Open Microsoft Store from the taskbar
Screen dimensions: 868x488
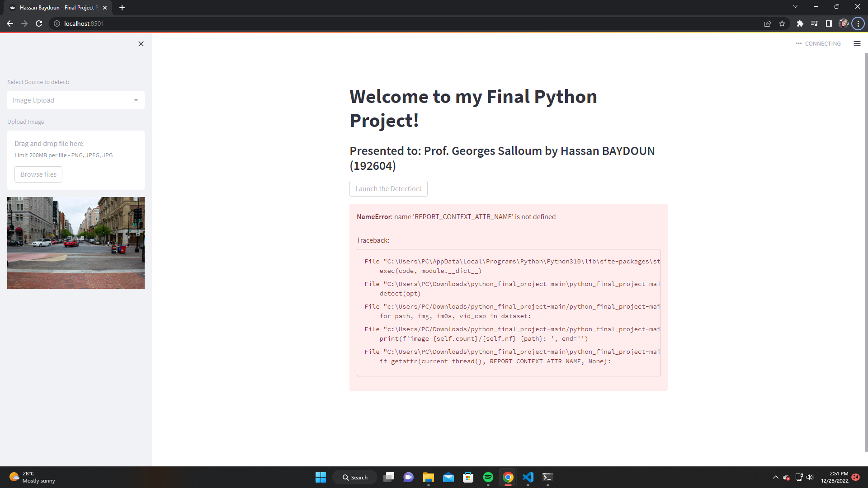[x=468, y=477]
